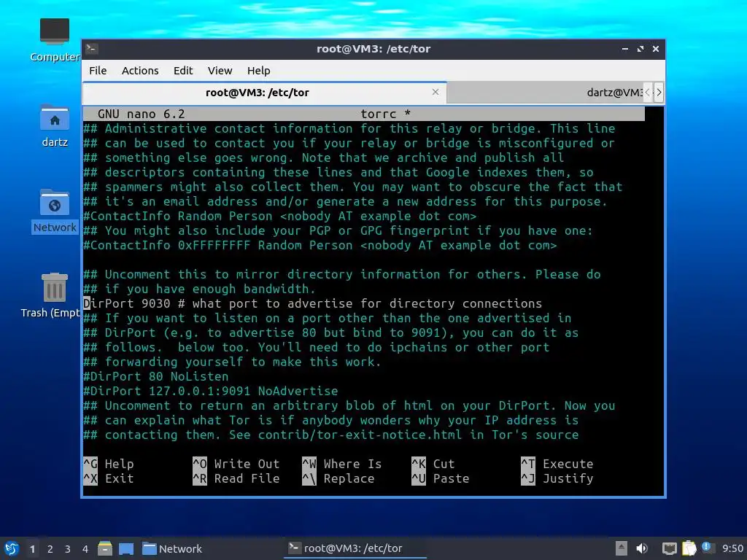Image resolution: width=747 pixels, height=560 pixels.
Task: Click '#ContactInfo 0xFFFFFFFF Random Person' line
Action: point(320,245)
